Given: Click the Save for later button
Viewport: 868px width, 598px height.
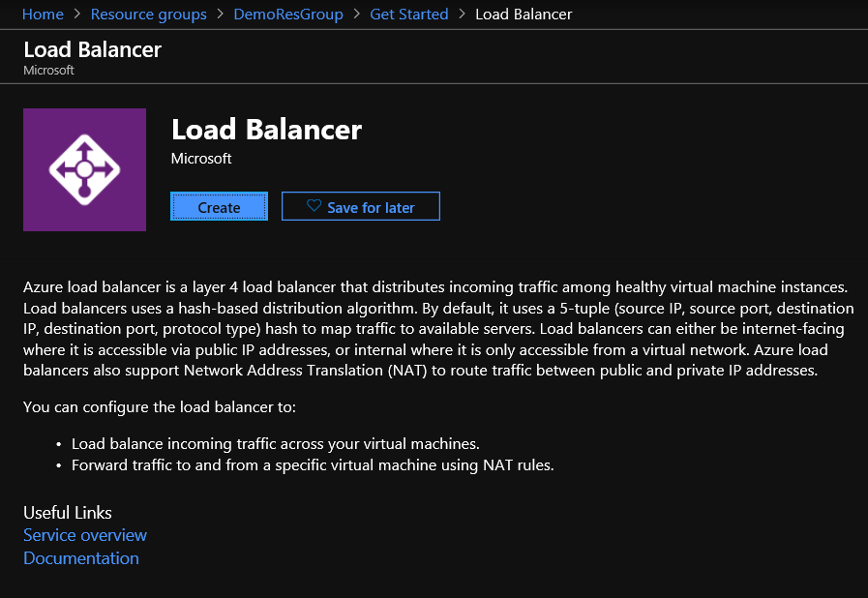Looking at the screenshot, I should coord(360,206).
